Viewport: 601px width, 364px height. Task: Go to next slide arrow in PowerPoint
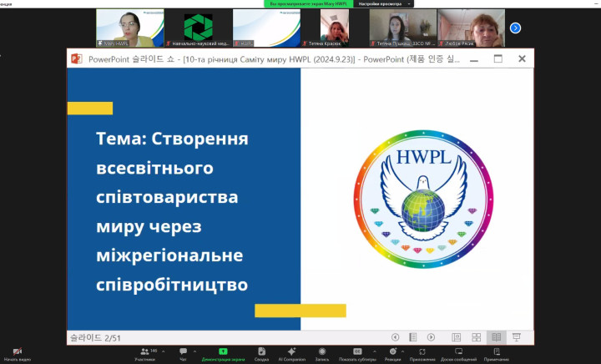(431, 337)
